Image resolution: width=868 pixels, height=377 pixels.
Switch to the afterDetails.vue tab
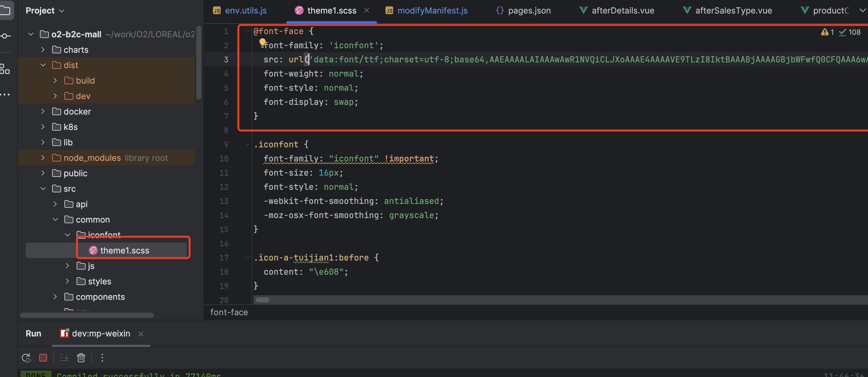(x=616, y=10)
